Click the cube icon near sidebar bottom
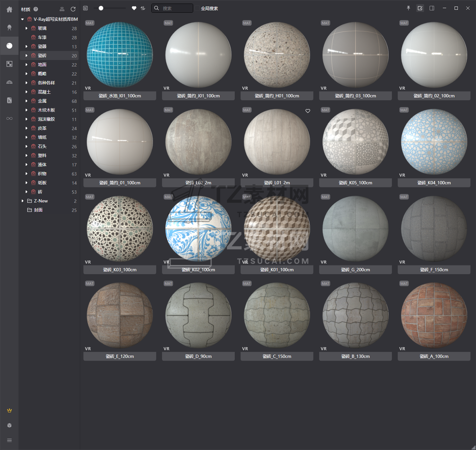 coord(9,425)
